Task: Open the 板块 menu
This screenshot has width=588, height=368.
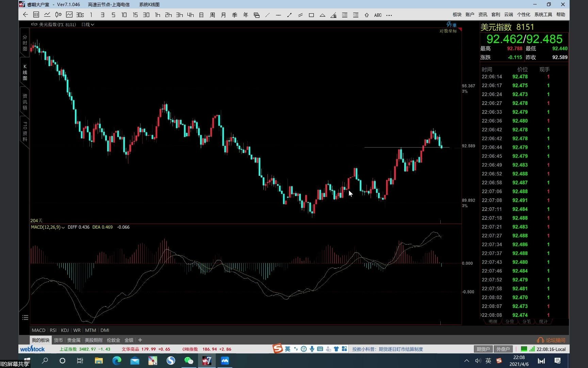Action: coord(457,15)
